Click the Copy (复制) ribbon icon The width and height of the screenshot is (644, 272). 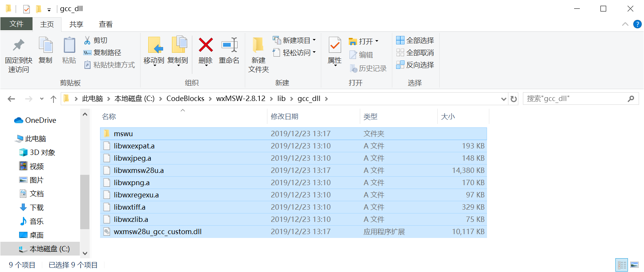[x=45, y=45]
